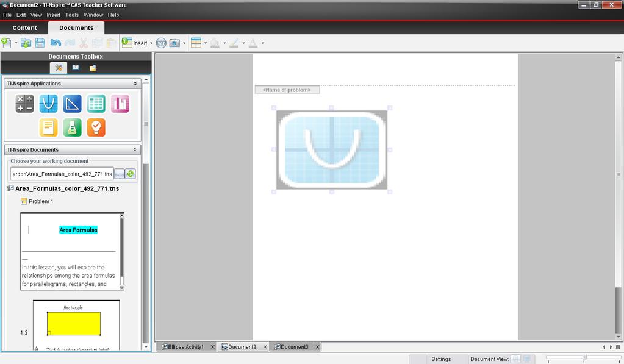The image size is (624, 364).
Task: Open the Insert menu
Action: (x=53, y=15)
